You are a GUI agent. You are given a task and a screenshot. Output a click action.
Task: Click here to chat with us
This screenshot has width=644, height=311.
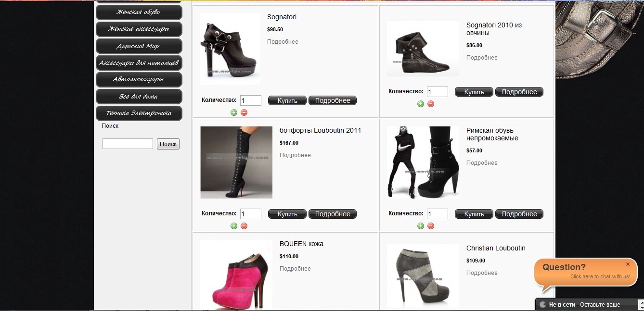coord(600,276)
